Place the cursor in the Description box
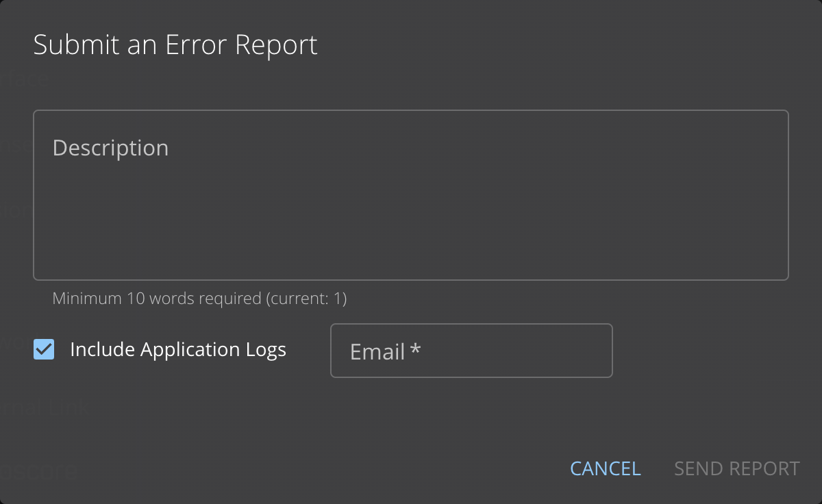 pyautogui.click(x=410, y=205)
